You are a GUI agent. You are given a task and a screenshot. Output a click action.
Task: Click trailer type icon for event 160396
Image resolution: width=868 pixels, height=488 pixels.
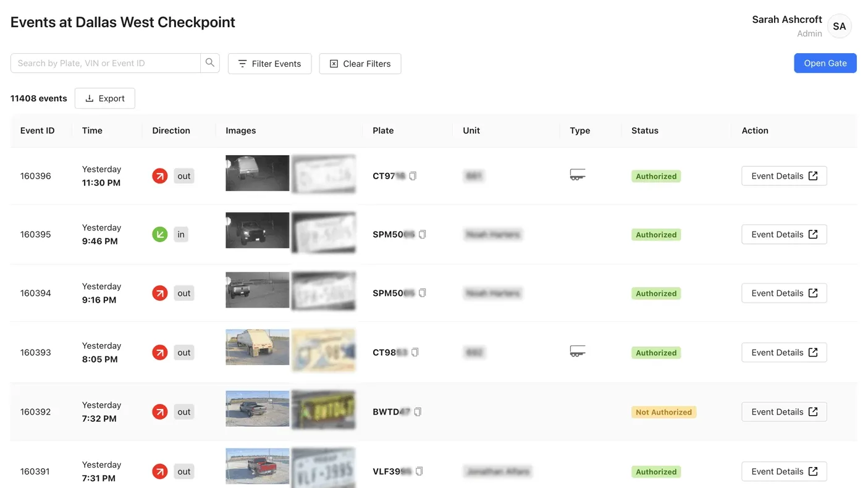click(577, 175)
